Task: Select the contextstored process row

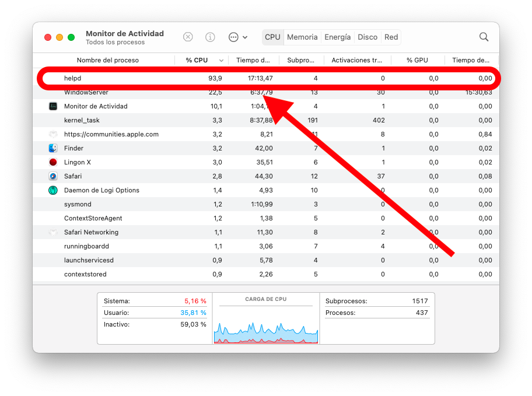Action: pos(266,274)
